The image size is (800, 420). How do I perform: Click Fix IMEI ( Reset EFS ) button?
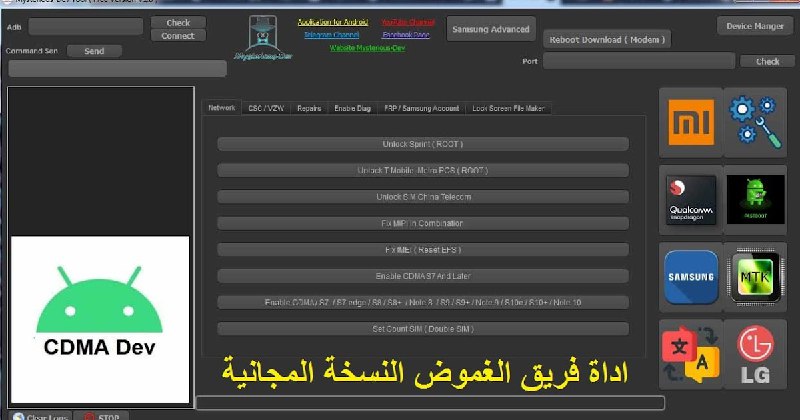click(x=423, y=250)
